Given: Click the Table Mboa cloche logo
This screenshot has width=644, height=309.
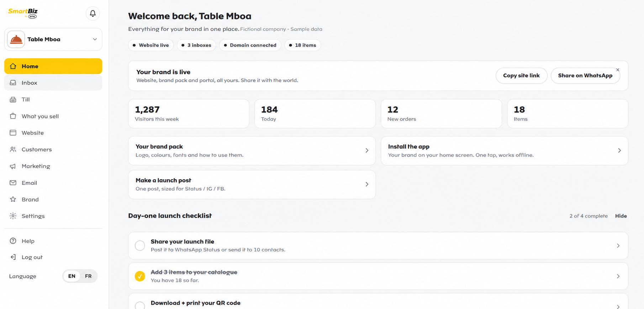Looking at the screenshot, I should tap(16, 39).
